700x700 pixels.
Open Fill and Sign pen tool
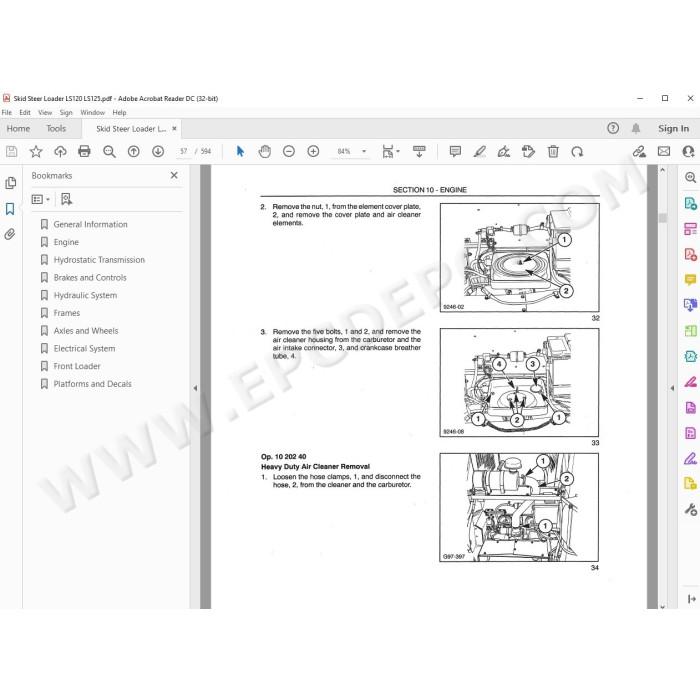point(690,458)
